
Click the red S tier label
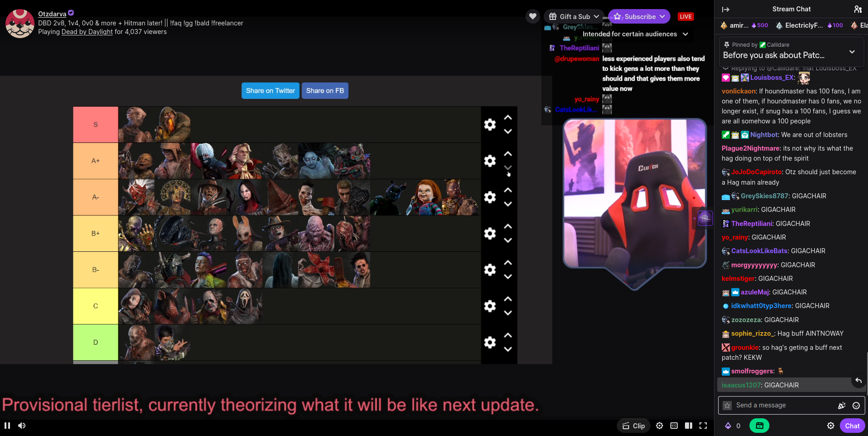coord(95,125)
